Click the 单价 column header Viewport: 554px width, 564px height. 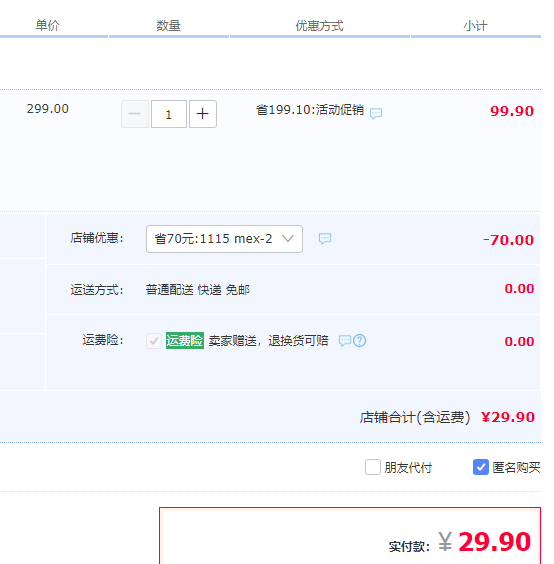pos(47,25)
